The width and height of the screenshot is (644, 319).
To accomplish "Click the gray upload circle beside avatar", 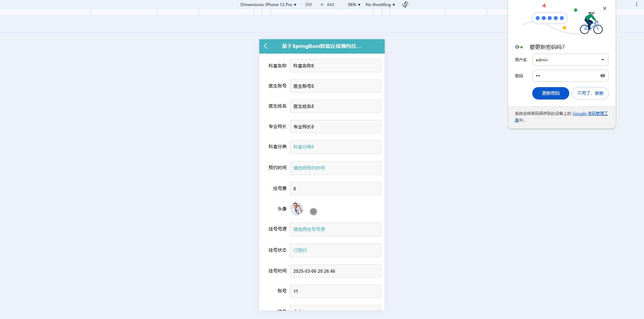I will 313,211.
